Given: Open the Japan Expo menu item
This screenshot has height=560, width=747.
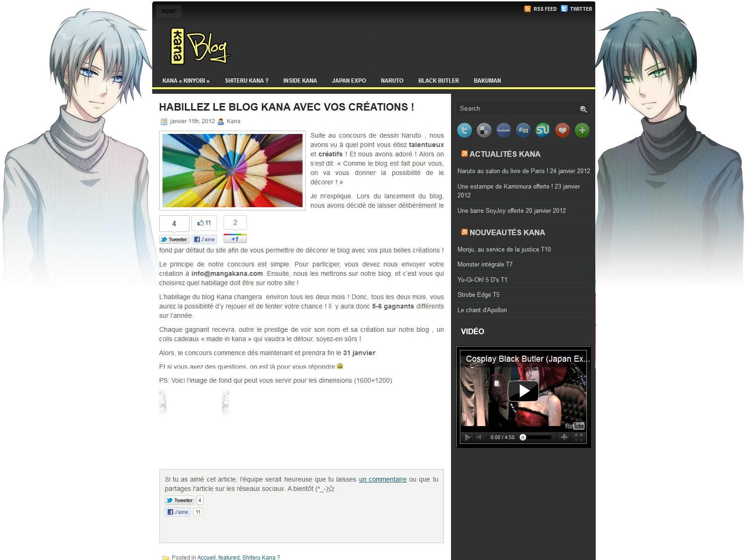Looking at the screenshot, I should coord(349,81).
